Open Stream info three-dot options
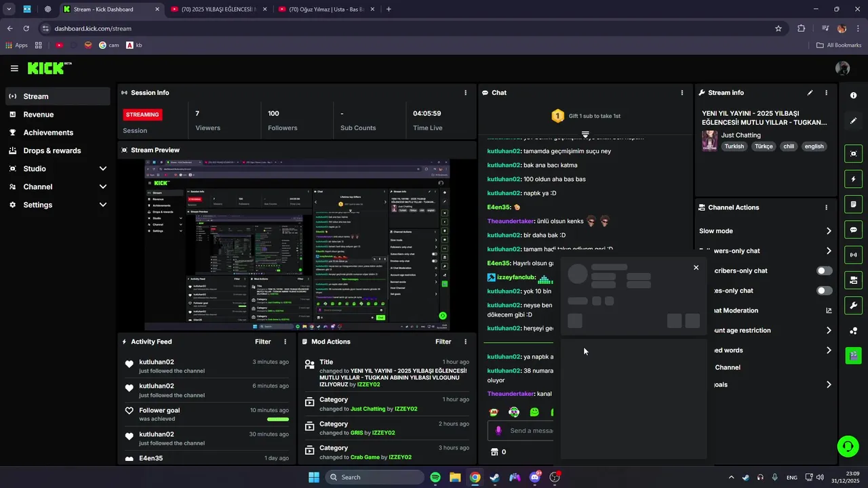The height and width of the screenshot is (488, 868). (826, 93)
